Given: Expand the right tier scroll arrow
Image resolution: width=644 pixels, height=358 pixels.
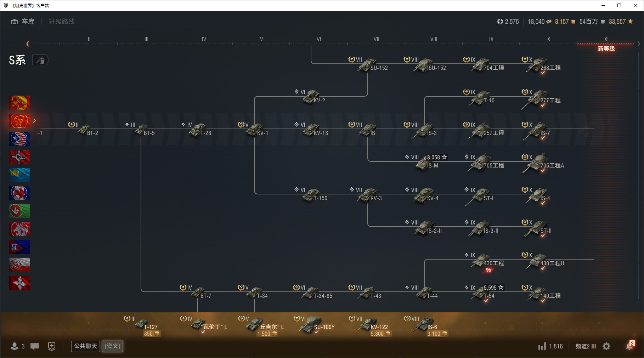Looking at the screenshot, I should (x=639, y=44).
